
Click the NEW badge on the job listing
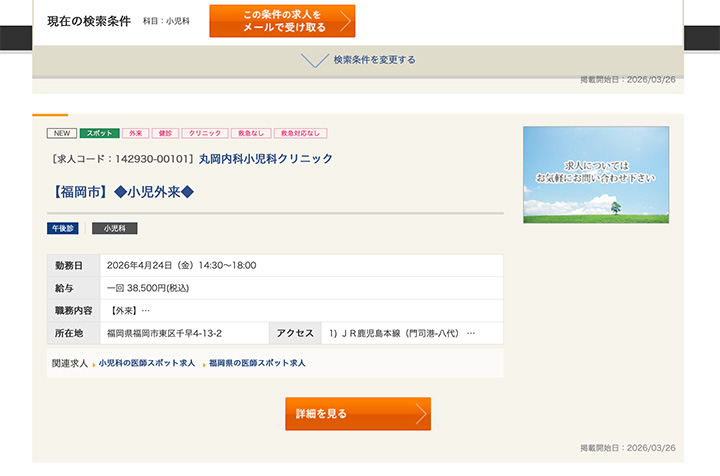click(61, 133)
